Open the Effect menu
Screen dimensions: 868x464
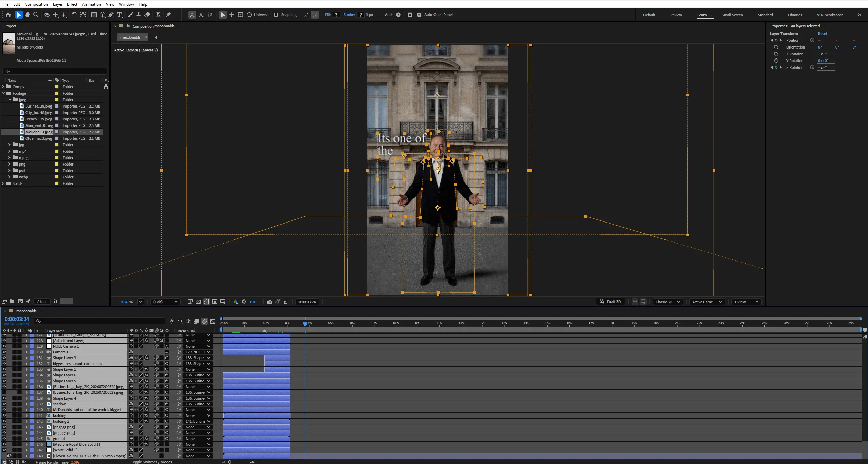[x=72, y=4]
